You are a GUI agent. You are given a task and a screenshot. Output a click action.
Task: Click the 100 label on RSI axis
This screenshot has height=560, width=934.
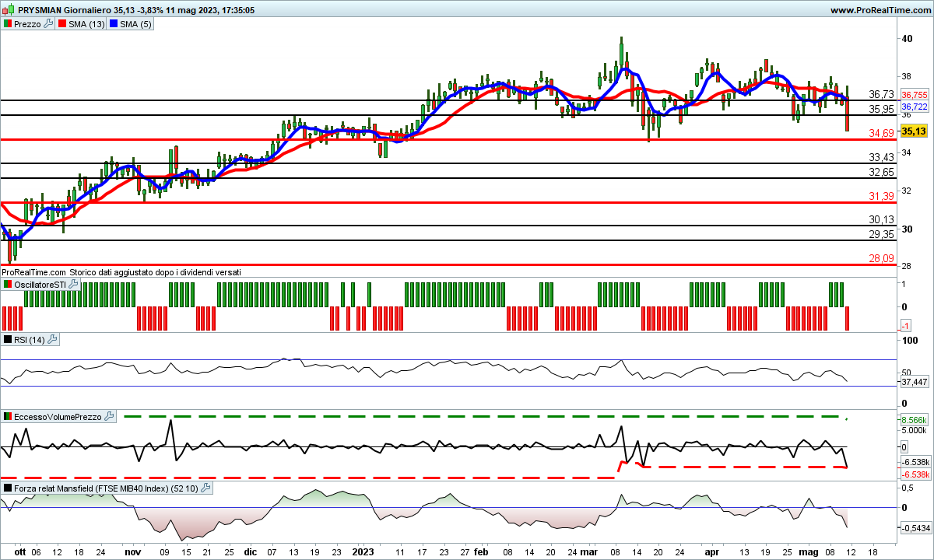tap(909, 341)
